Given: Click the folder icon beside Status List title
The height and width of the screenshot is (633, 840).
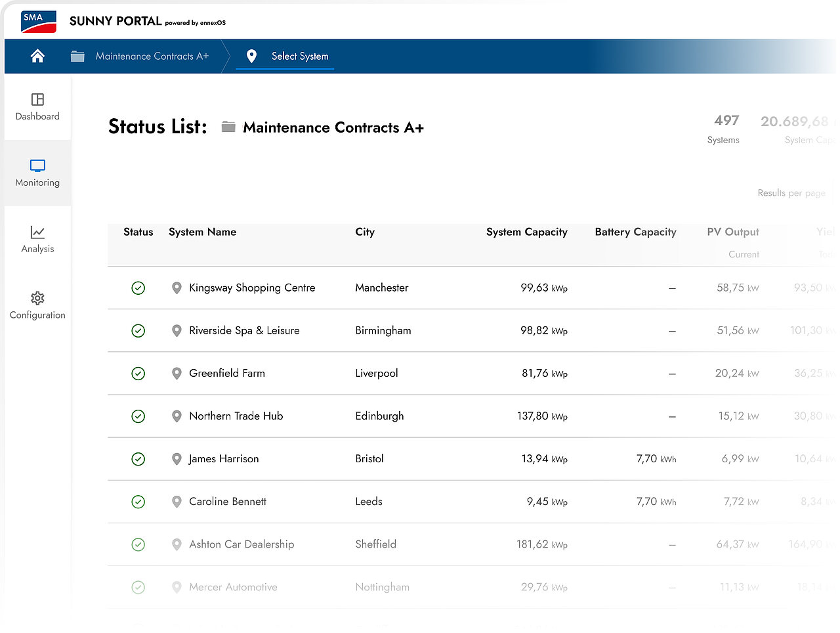Looking at the screenshot, I should 228,127.
